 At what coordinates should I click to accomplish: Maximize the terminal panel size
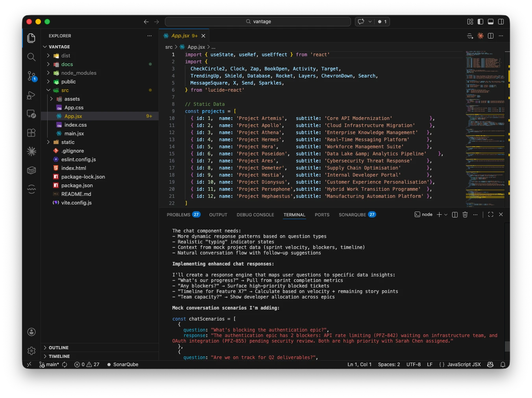click(x=490, y=215)
